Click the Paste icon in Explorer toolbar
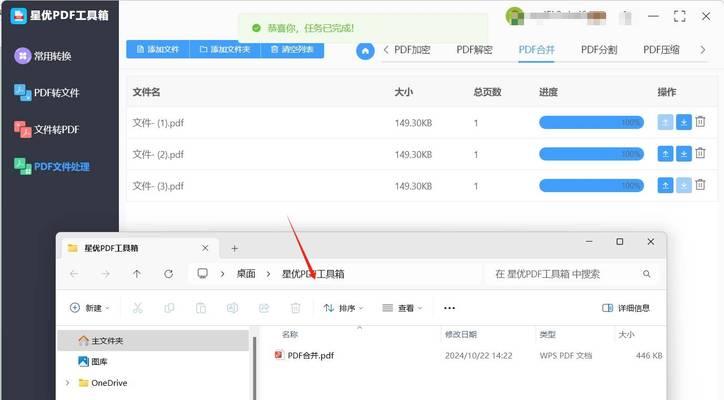This screenshot has width=724, height=400. 201,308
